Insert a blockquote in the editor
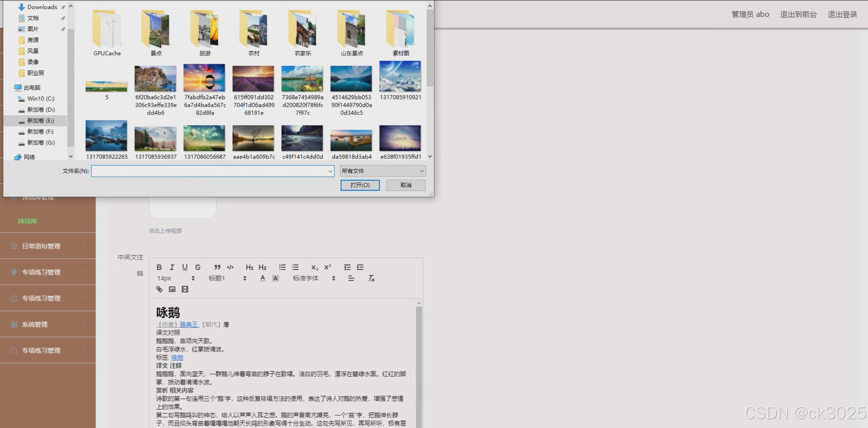The height and width of the screenshot is (428, 868). (217, 267)
